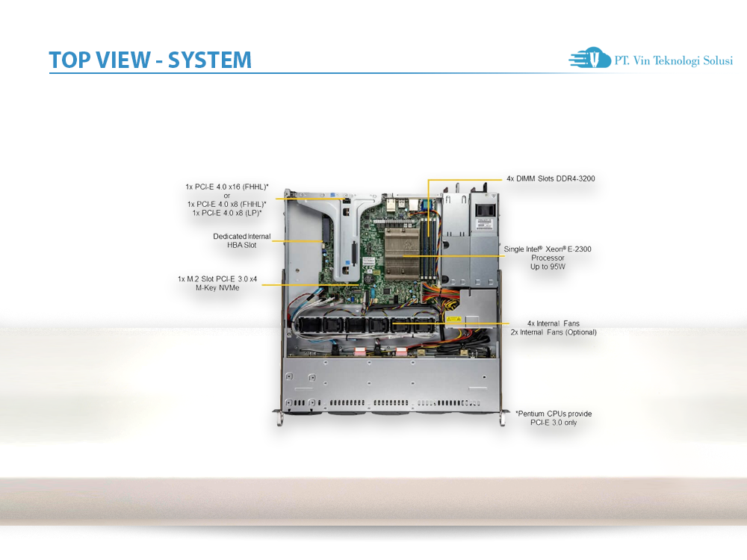Screen dimensions: 747x560
Task: Click the 4x DIMM Slots DDR4-3200 label
Action: pos(551,178)
